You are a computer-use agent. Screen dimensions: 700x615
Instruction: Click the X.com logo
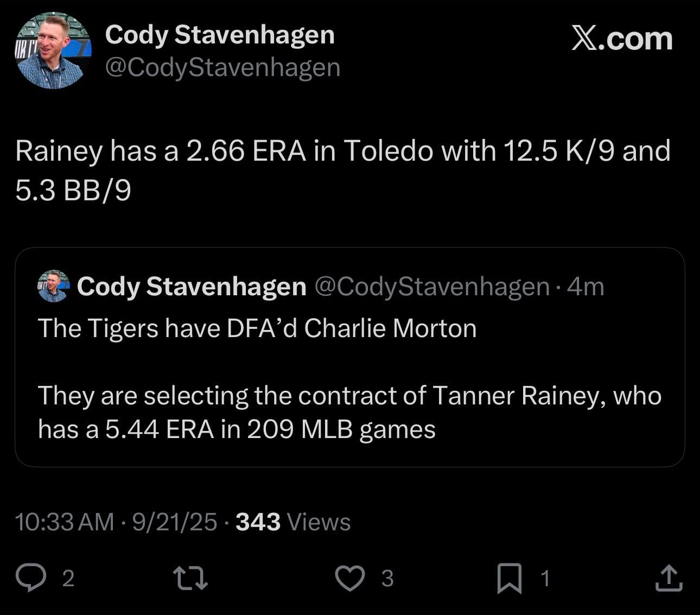tap(622, 39)
